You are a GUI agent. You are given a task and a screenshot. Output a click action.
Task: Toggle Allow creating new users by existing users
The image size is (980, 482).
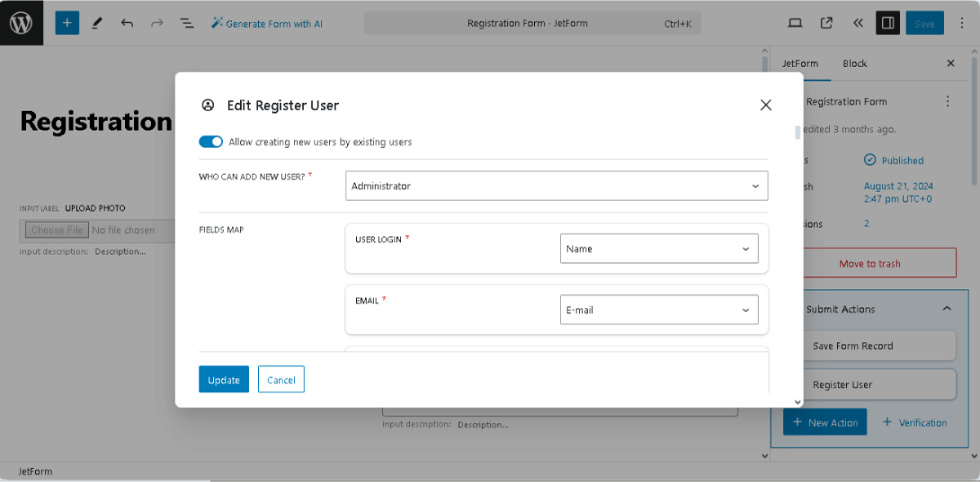coord(211,141)
